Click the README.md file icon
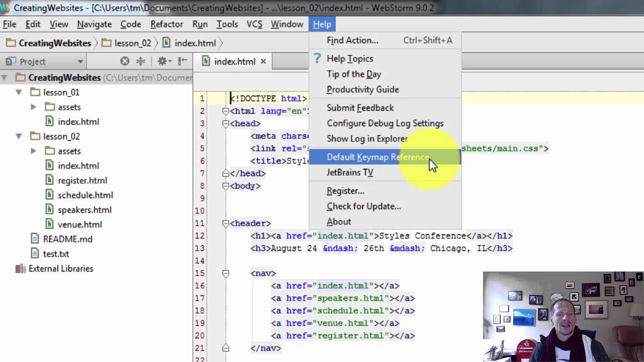This screenshot has height=362, width=644. click(35, 239)
